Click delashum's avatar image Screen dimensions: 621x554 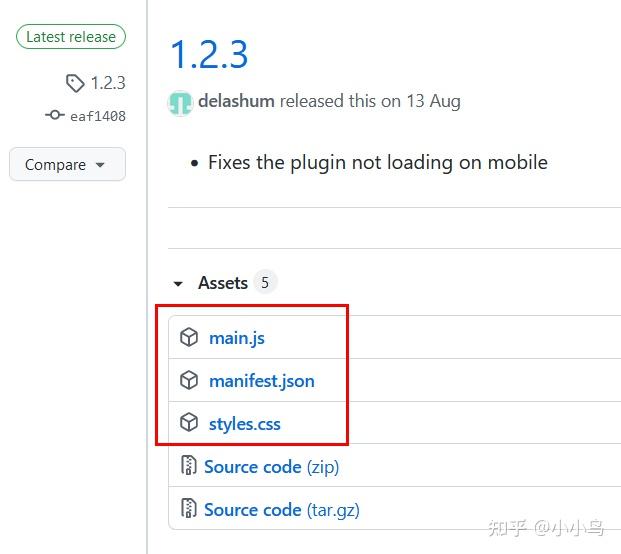(x=180, y=102)
